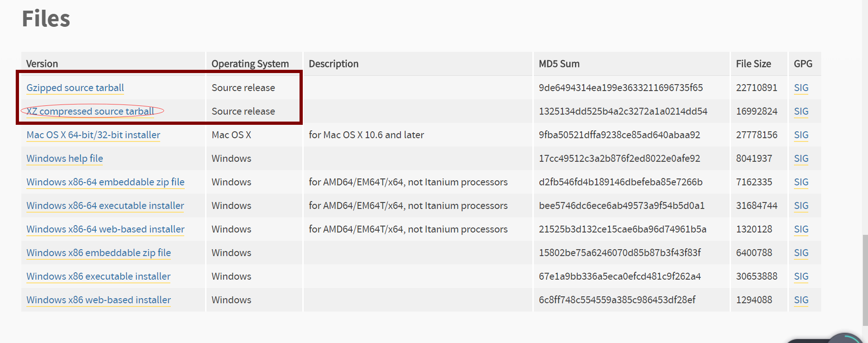Click SIG for Windows x86 embeddable zip
Image resolution: width=868 pixels, height=343 pixels.
tap(801, 253)
